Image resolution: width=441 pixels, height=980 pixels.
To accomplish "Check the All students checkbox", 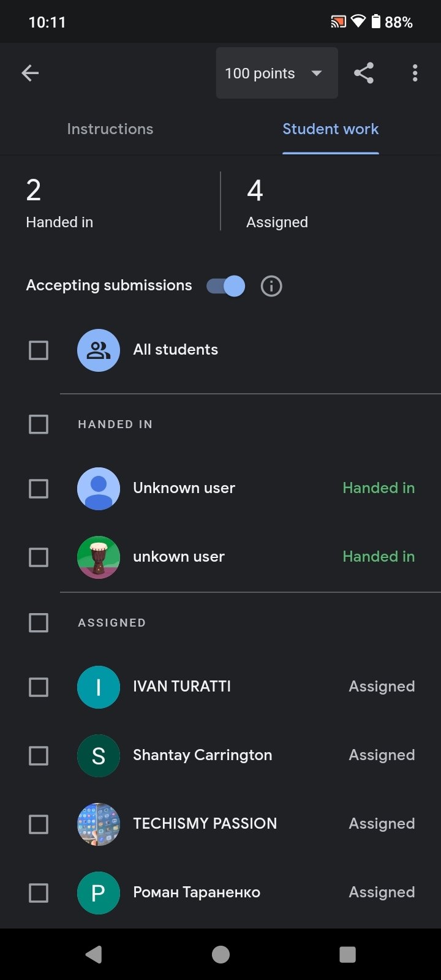I will click(39, 350).
